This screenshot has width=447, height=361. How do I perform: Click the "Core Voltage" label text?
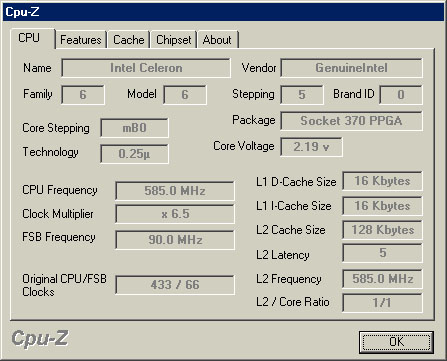click(x=244, y=146)
